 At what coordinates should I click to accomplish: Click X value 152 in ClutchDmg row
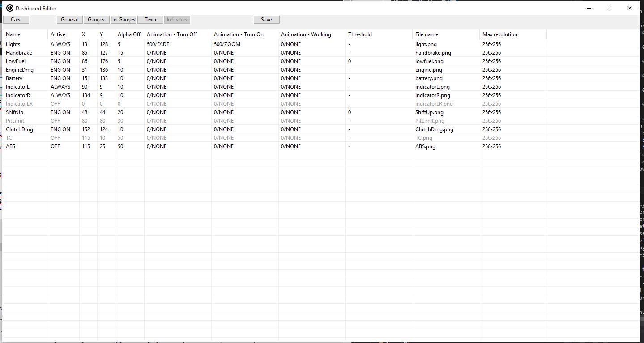pos(86,129)
